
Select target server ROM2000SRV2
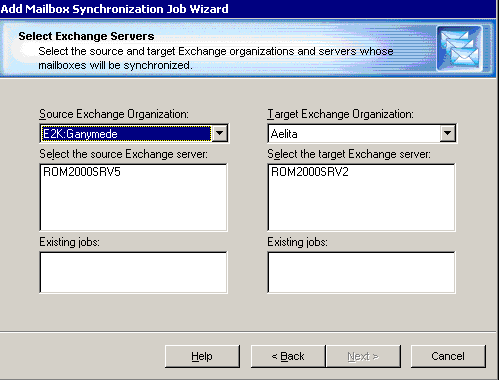click(310, 172)
